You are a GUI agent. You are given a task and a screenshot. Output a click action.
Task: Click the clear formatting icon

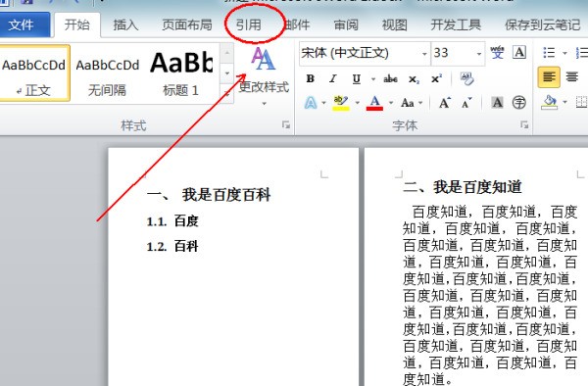point(467,78)
